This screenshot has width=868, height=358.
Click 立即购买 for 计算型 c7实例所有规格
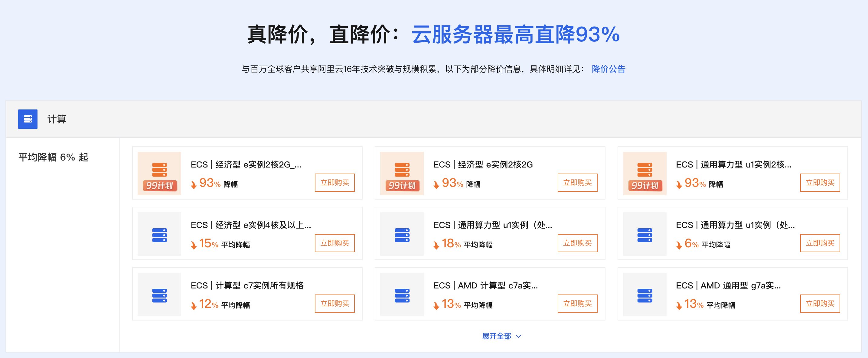tap(334, 304)
